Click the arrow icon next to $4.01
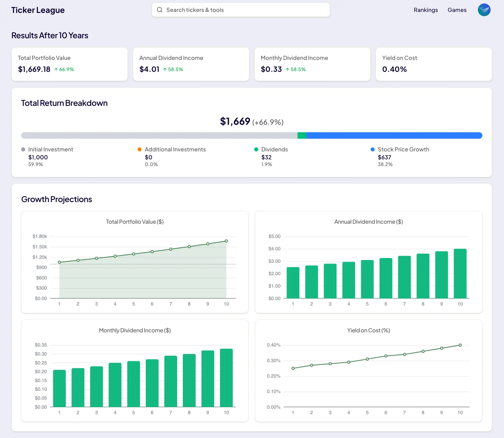This screenshot has width=504, height=438. pyautogui.click(x=165, y=70)
